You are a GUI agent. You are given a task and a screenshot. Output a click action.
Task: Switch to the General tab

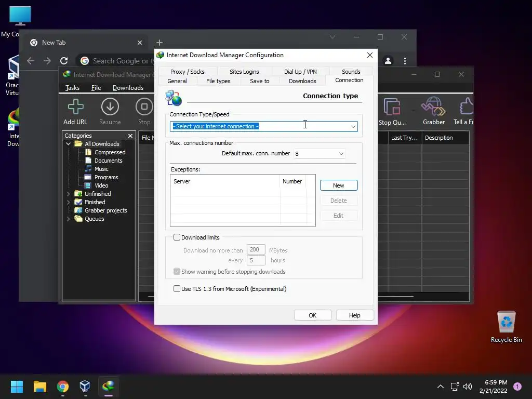pyautogui.click(x=177, y=81)
